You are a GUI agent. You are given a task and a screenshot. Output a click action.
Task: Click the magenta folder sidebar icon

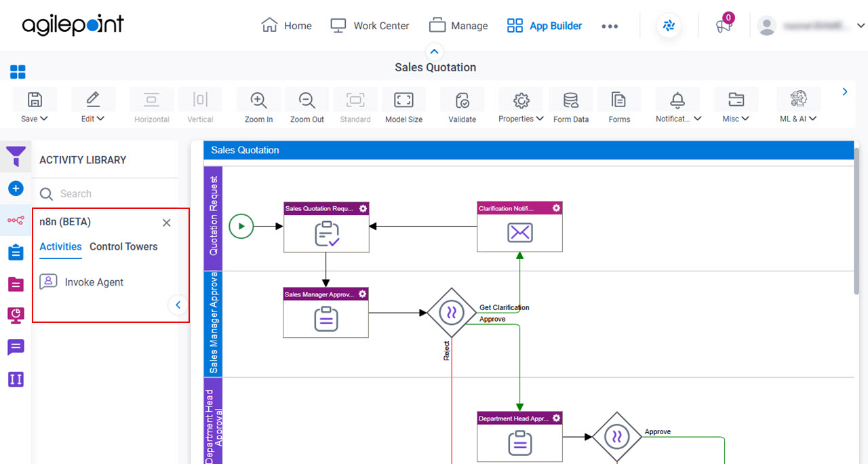16,284
